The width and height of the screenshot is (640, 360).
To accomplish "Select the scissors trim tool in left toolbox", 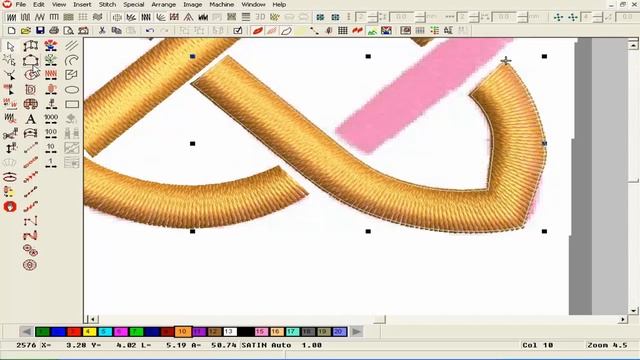I will click(10, 133).
